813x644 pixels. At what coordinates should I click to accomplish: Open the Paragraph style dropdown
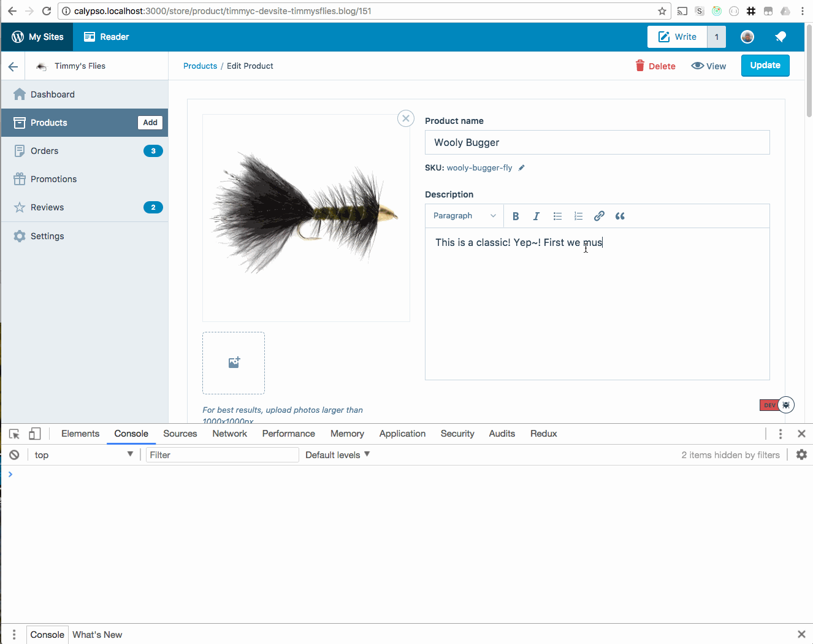click(x=464, y=216)
